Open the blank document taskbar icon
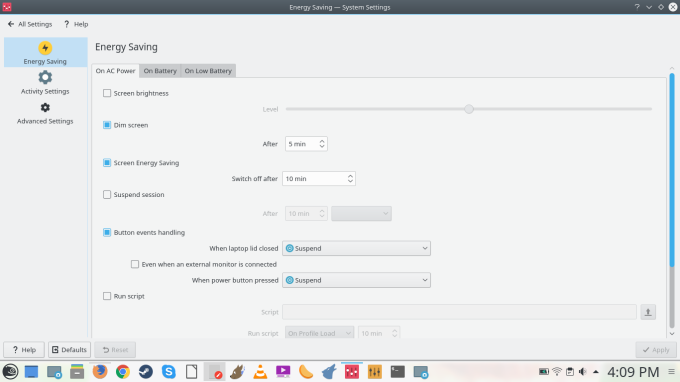Viewport: 680px width, 382px height. (192, 372)
